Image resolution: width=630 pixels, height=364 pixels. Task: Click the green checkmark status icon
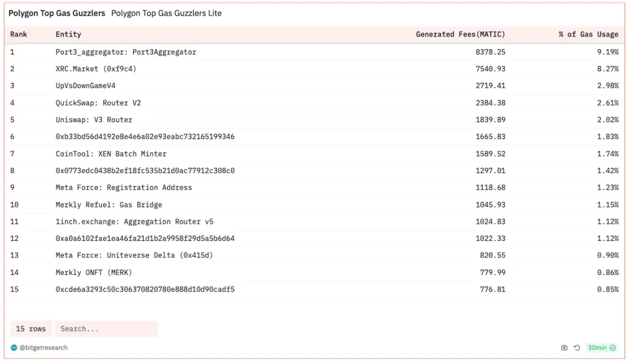click(x=613, y=348)
